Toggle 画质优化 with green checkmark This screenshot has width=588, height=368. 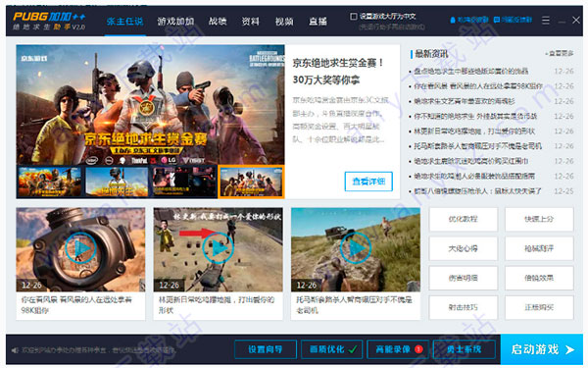[332, 349]
